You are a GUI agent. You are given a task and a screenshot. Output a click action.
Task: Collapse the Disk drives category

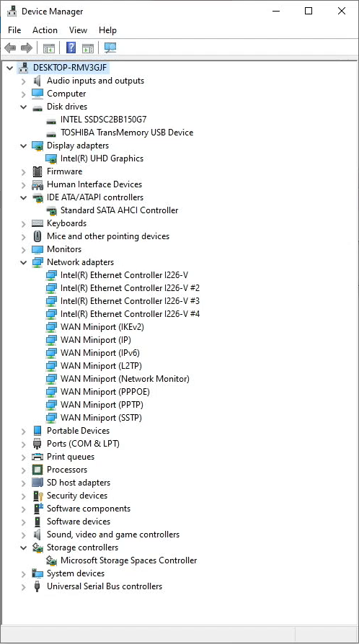point(24,107)
